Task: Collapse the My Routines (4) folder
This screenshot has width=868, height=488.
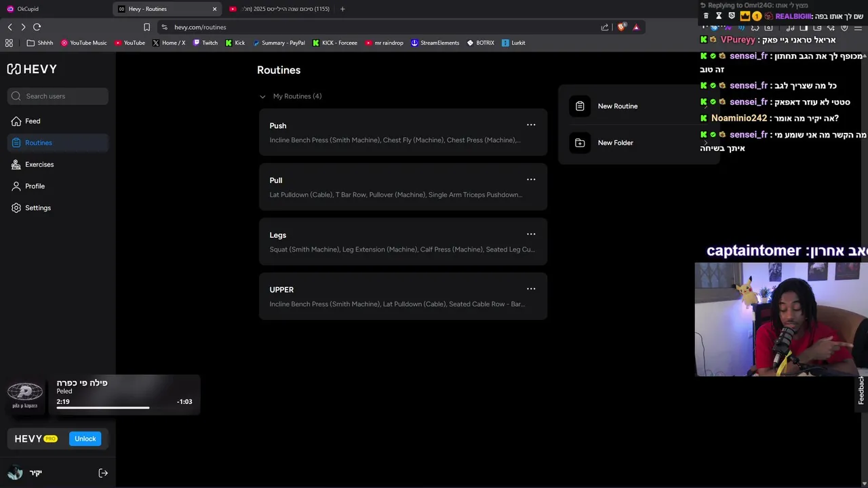Action: 262,96
